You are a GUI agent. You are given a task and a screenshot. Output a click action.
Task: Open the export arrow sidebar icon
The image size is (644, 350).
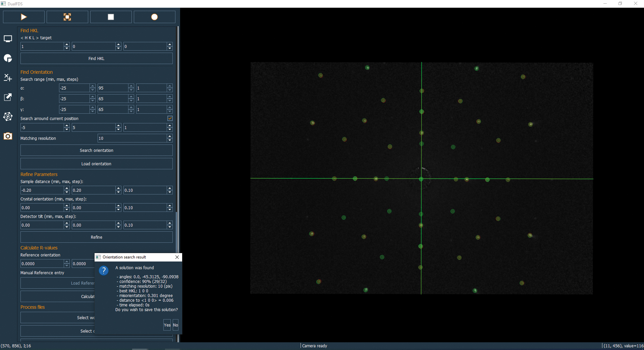[x=8, y=97]
